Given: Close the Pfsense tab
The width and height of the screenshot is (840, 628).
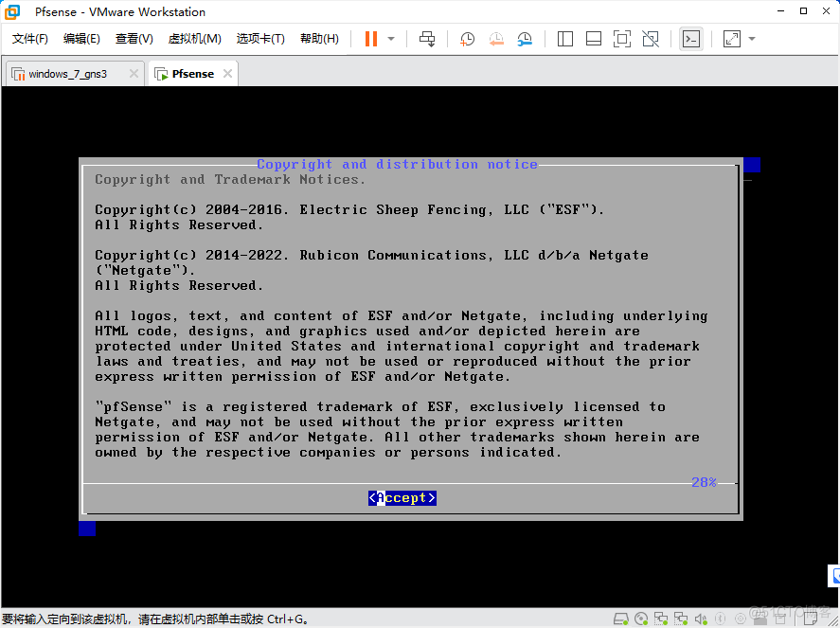Looking at the screenshot, I should click(x=227, y=74).
